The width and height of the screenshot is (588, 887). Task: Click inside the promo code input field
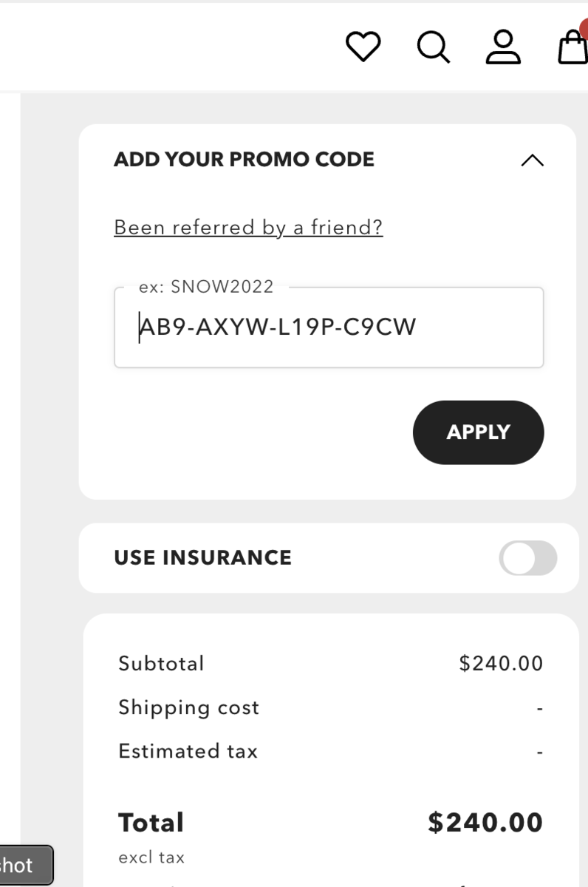329,327
